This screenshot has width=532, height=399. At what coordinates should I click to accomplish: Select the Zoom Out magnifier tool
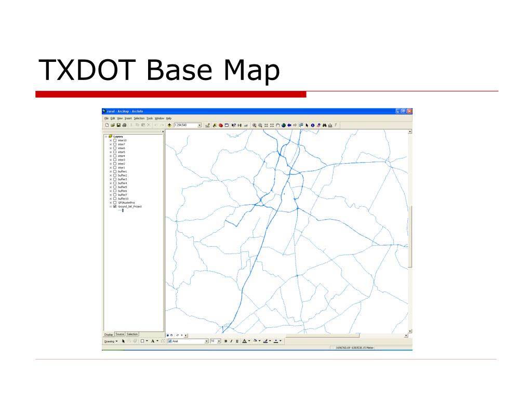tap(260, 125)
